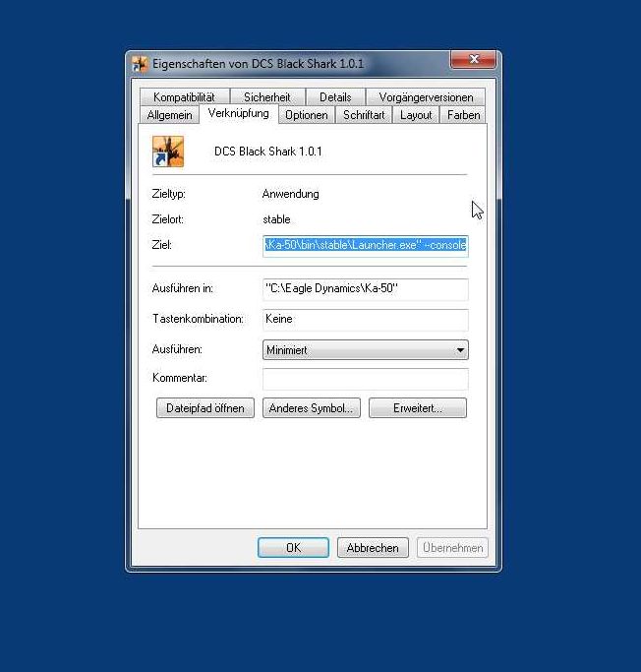
Task: Click the dialog title 'Eigenschaften von DCS Black Shark'
Action: click(x=258, y=64)
